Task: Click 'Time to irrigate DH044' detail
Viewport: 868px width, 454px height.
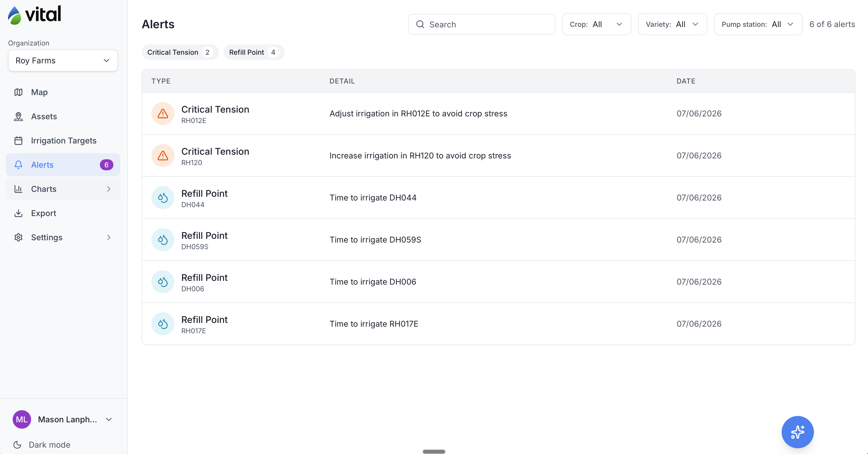Action: click(x=373, y=198)
